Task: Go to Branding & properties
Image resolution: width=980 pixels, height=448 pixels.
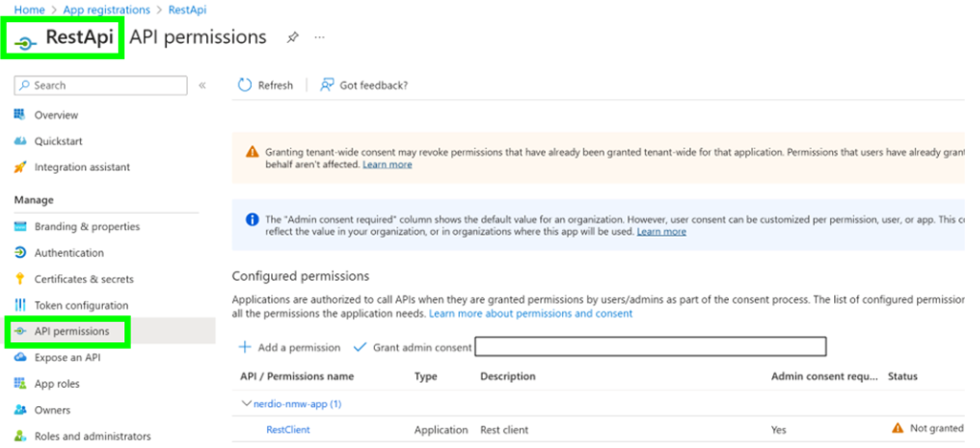Action: (87, 227)
